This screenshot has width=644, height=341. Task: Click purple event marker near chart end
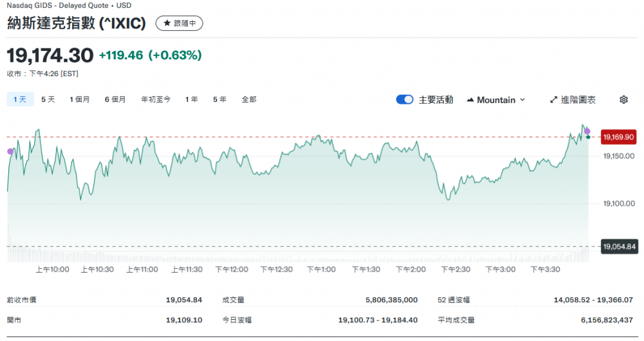tap(587, 132)
